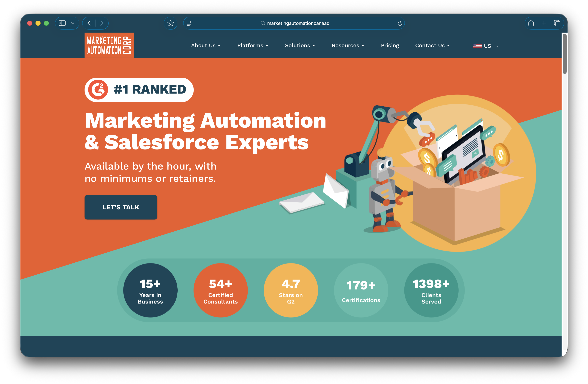Expand the About Us menu
This screenshot has height=384, width=588.
[205, 45]
